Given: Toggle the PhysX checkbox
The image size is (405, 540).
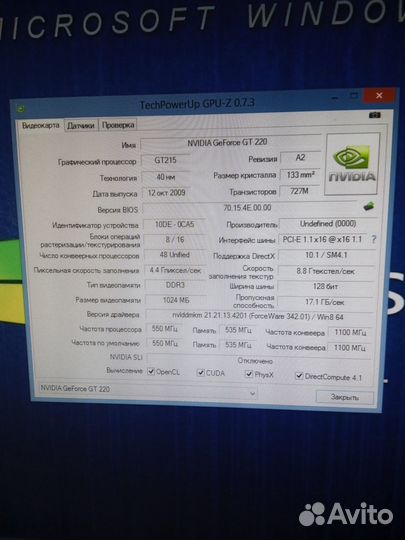Looking at the screenshot, I should [249, 374].
